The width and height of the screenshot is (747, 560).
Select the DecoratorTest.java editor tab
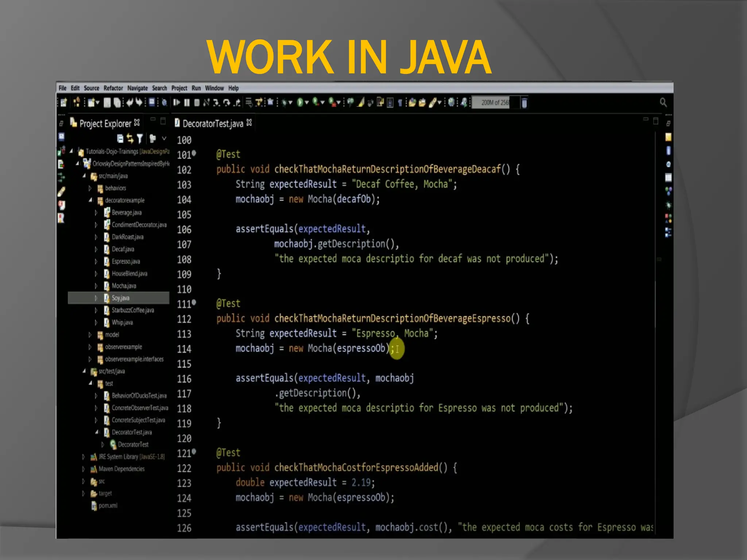pyautogui.click(x=213, y=123)
